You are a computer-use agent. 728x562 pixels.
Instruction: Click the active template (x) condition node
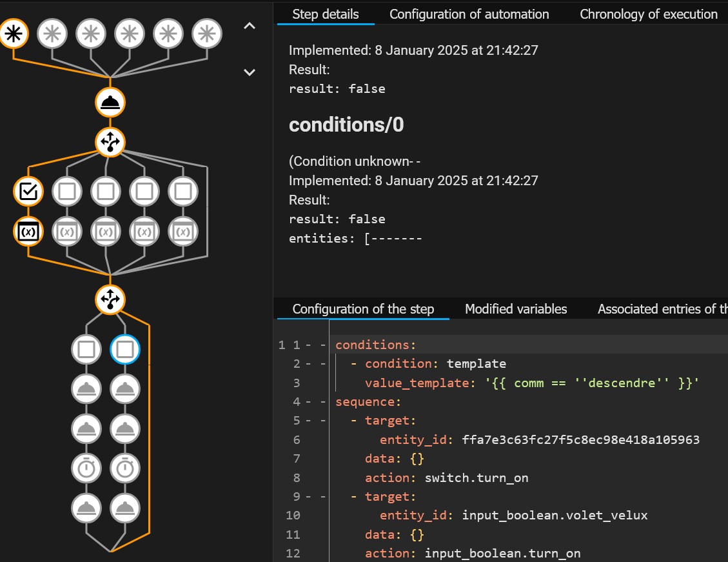point(28,231)
